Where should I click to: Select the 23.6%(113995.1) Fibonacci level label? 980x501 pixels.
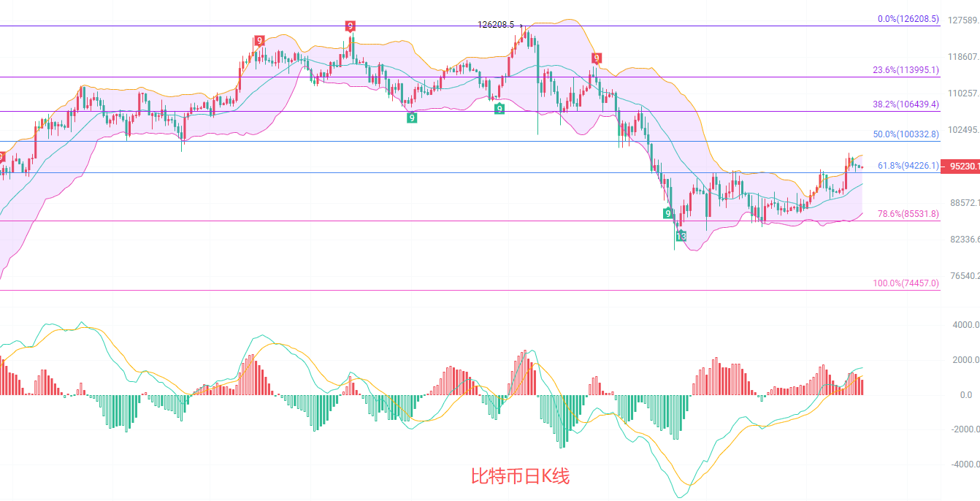point(906,70)
